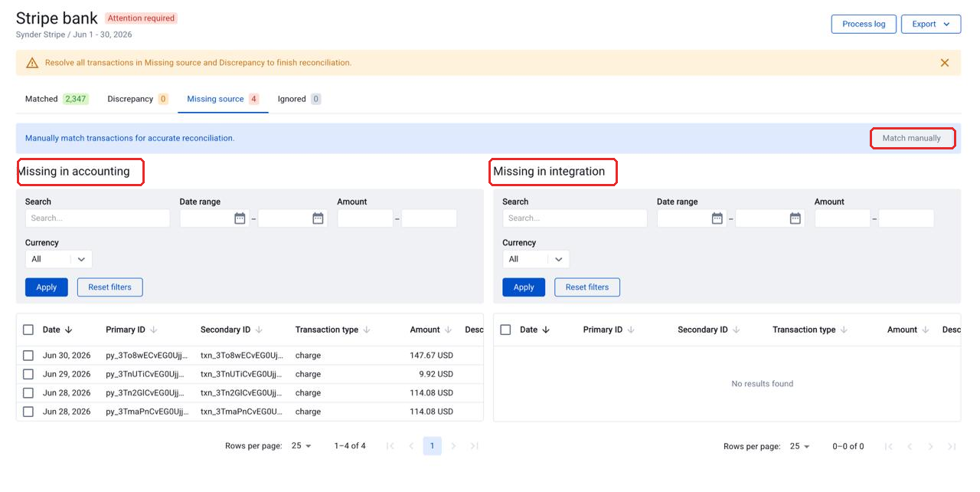Image resolution: width=980 pixels, height=492 pixels.
Task: Click the Match manually button
Action: coord(912,139)
